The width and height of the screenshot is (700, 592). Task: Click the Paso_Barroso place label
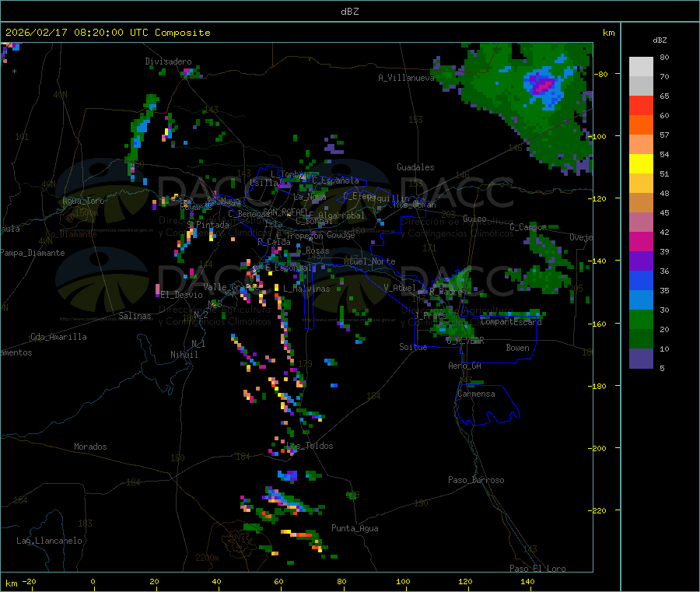(x=476, y=480)
